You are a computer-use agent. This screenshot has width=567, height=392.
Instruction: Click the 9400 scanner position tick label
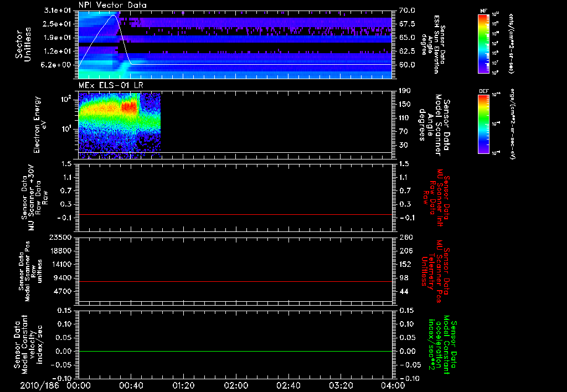click(x=63, y=278)
